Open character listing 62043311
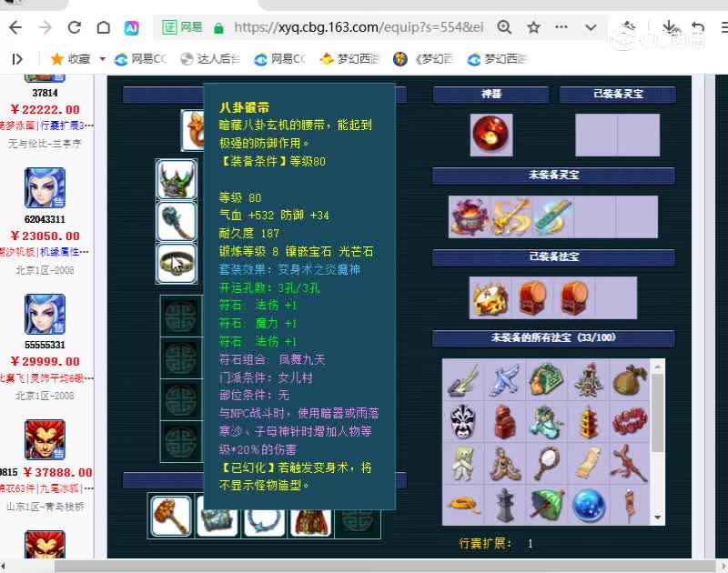The width and height of the screenshot is (728, 573). (x=45, y=219)
